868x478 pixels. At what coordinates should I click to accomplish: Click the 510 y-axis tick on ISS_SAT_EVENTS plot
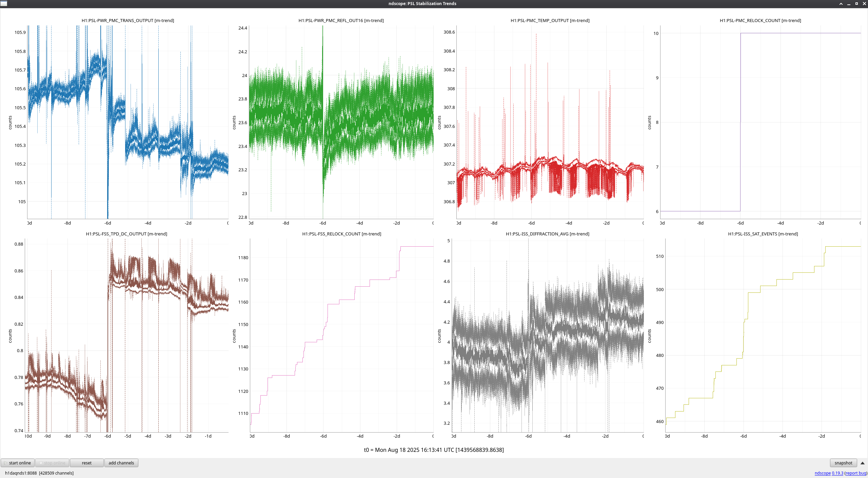660,256
